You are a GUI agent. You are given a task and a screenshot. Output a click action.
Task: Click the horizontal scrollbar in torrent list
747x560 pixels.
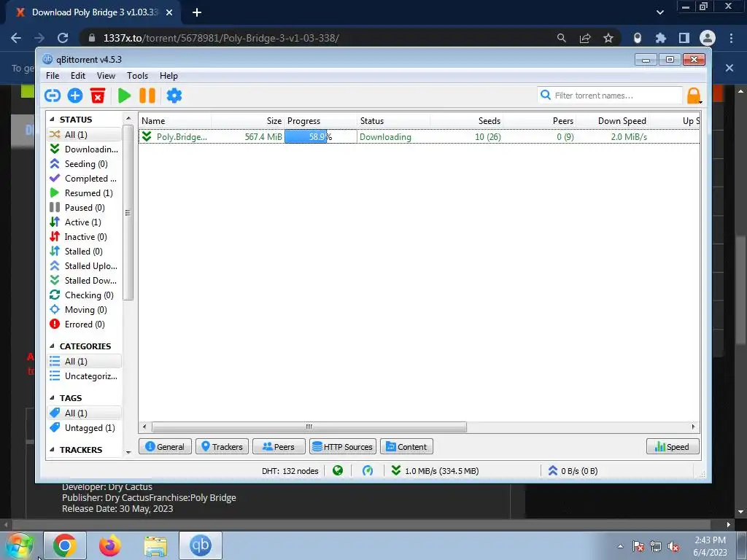pos(309,427)
